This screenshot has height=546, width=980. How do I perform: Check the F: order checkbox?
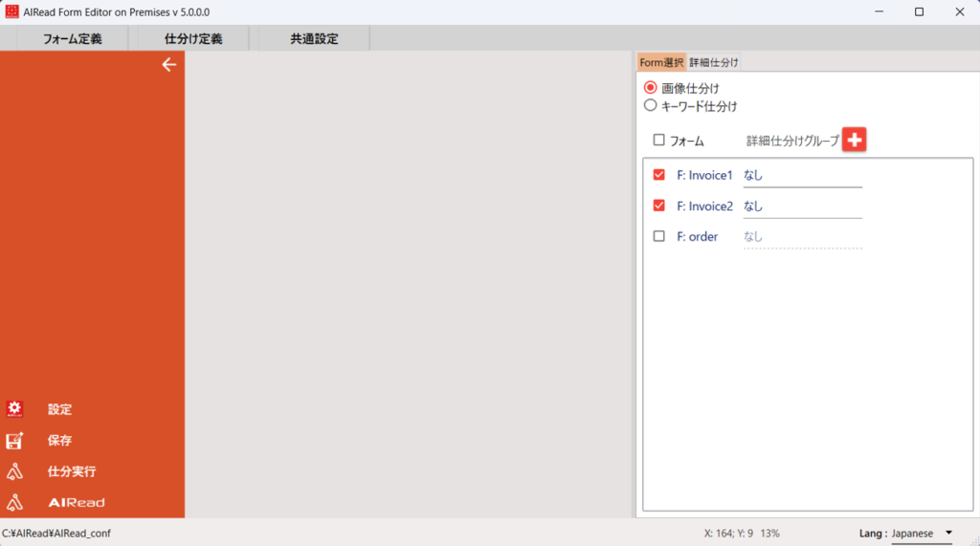point(658,236)
